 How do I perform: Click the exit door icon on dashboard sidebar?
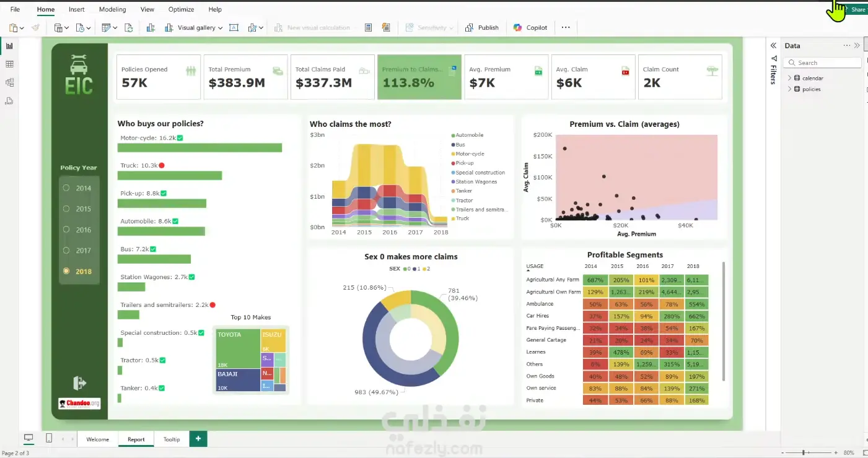79,383
